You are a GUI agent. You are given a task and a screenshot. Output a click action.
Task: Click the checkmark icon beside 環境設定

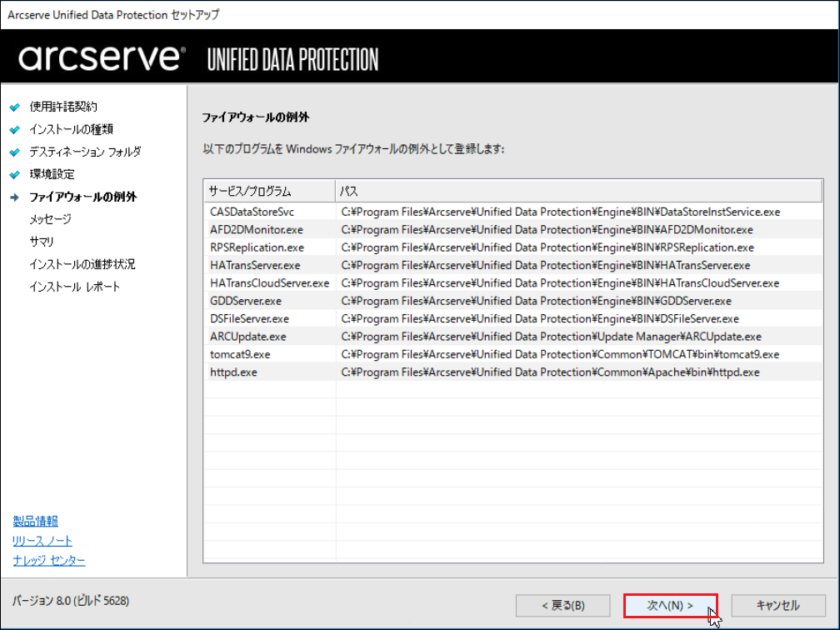pyautogui.click(x=15, y=175)
